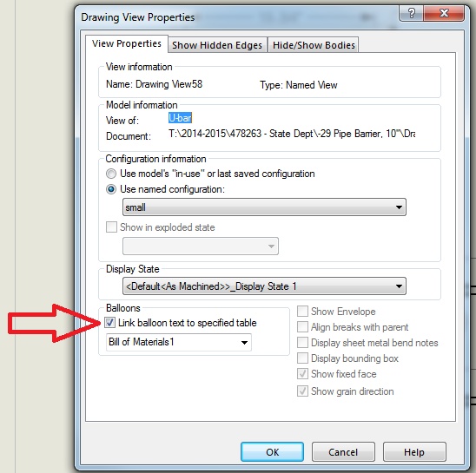Toggle Display bounding box checkbox

302,358
